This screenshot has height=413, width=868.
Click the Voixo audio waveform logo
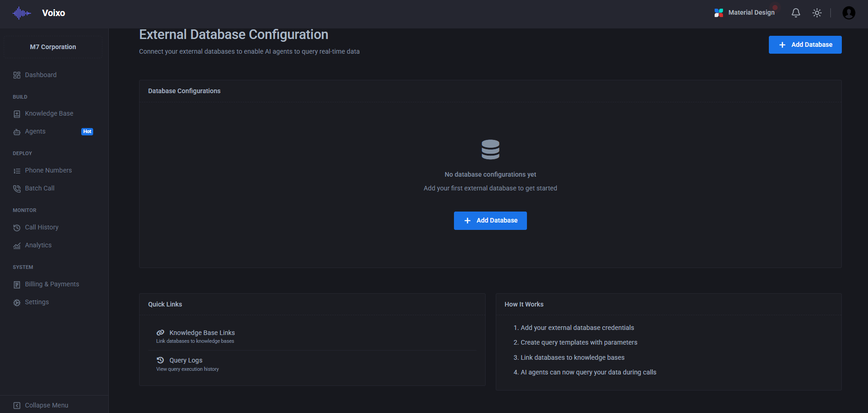click(x=21, y=13)
